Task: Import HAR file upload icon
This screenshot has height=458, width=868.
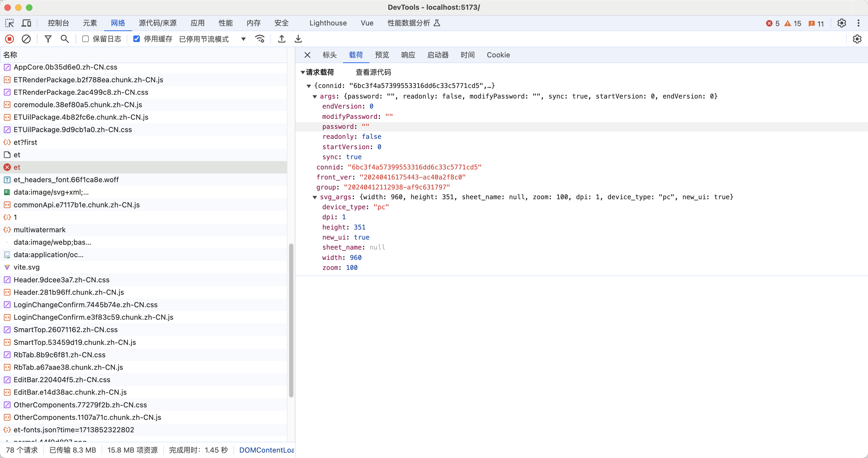Action: [282, 39]
